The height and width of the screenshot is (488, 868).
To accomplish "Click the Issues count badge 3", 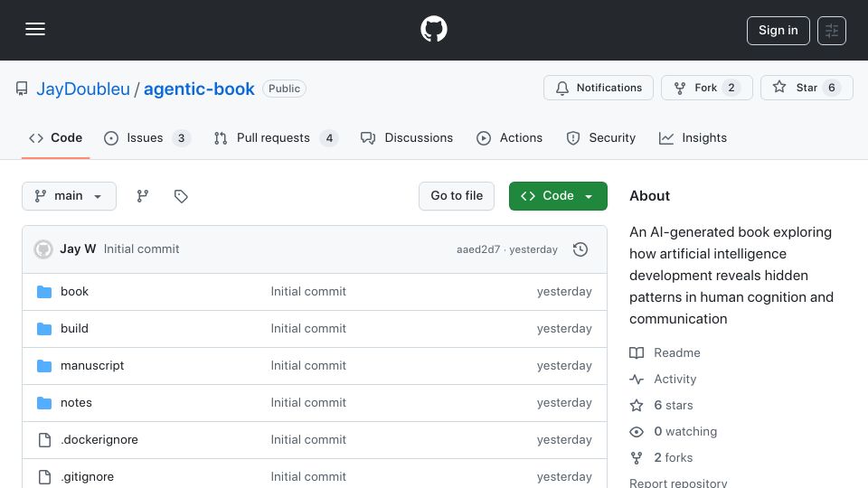I will pyautogui.click(x=181, y=137).
